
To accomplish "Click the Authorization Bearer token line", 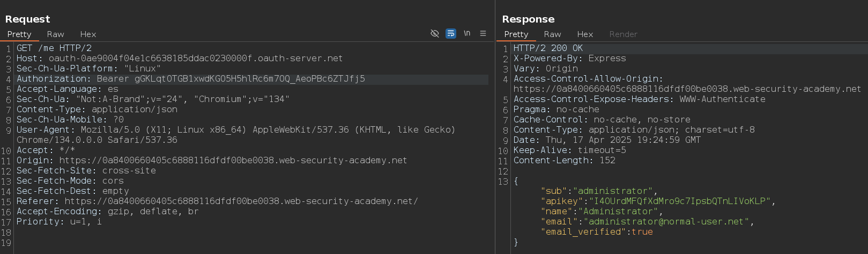I will coord(249,79).
